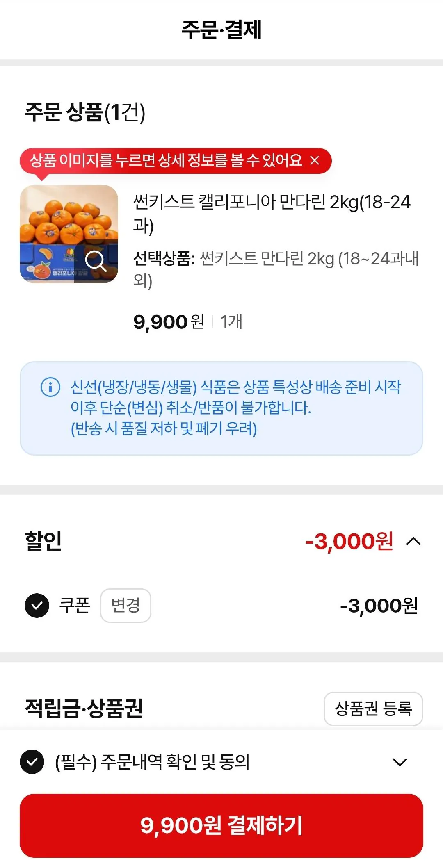Tap the info icon in blue notice

click(x=50, y=387)
